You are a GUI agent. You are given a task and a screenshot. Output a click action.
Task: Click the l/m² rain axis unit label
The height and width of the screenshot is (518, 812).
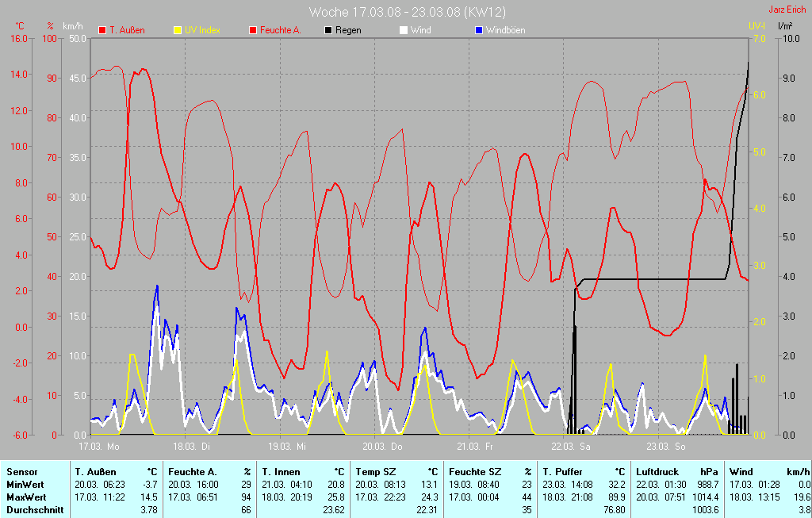(x=784, y=26)
